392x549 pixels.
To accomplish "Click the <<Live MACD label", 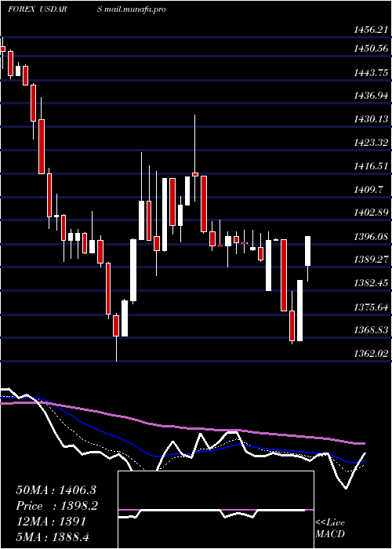I will click(x=330, y=529).
